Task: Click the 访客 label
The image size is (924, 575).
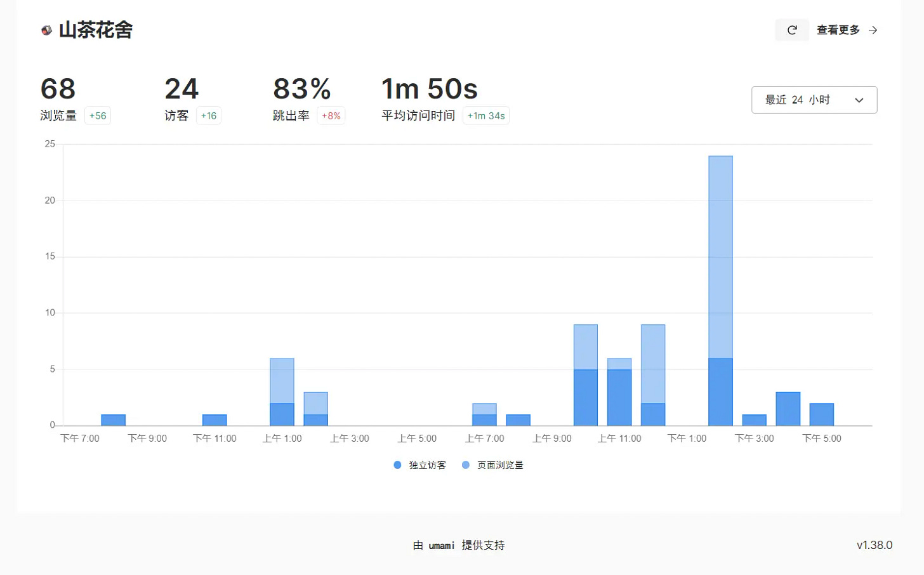Action: click(x=176, y=116)
